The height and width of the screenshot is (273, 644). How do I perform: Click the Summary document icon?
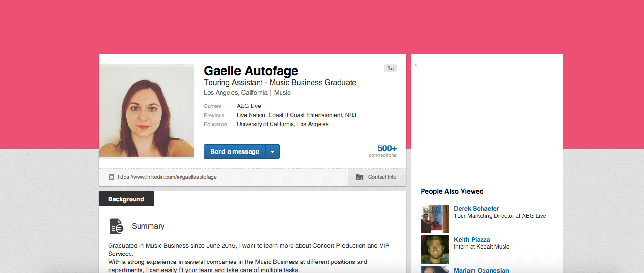point(116,226)
